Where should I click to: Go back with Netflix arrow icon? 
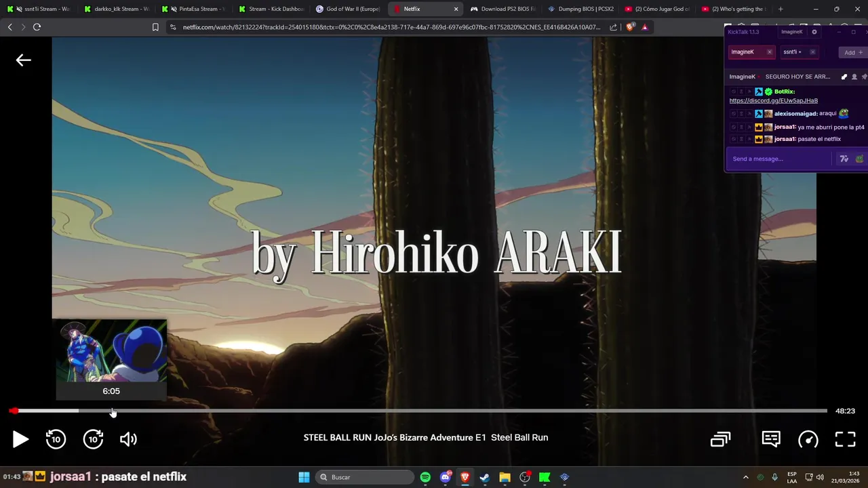(x=23, y=60)
